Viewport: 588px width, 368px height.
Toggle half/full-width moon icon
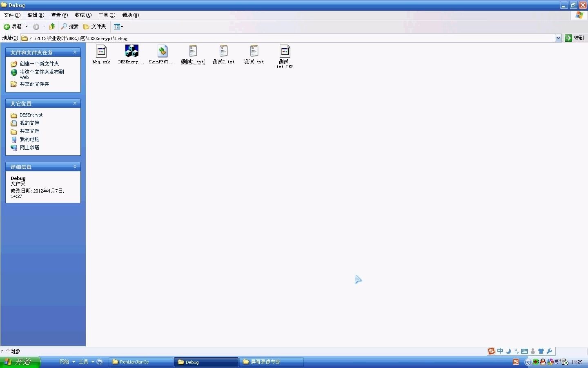pos(508,351)
